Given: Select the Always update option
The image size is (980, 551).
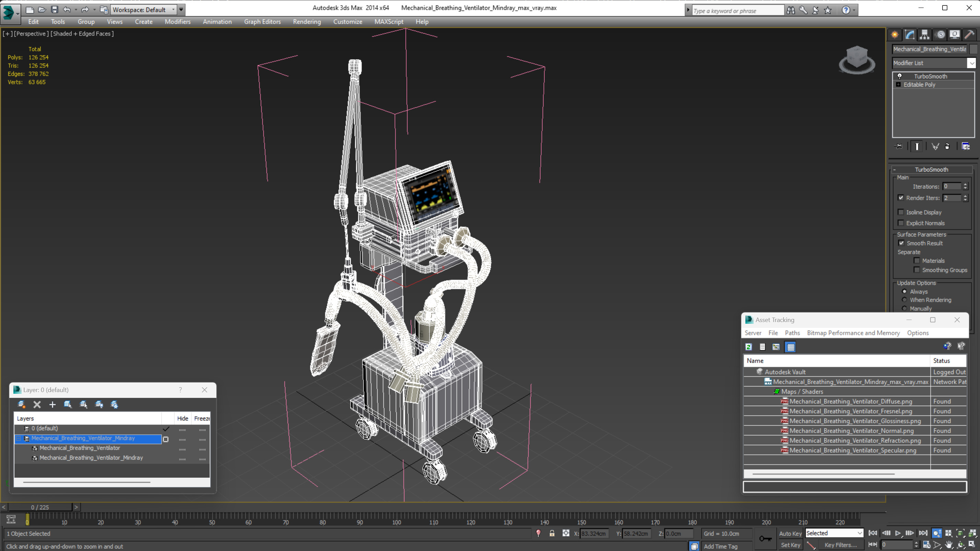Looking at the screenshot, I should click(x=904, y=291).
